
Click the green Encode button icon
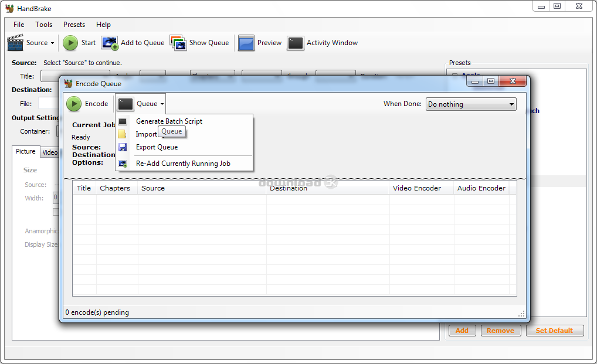(74, 104)
